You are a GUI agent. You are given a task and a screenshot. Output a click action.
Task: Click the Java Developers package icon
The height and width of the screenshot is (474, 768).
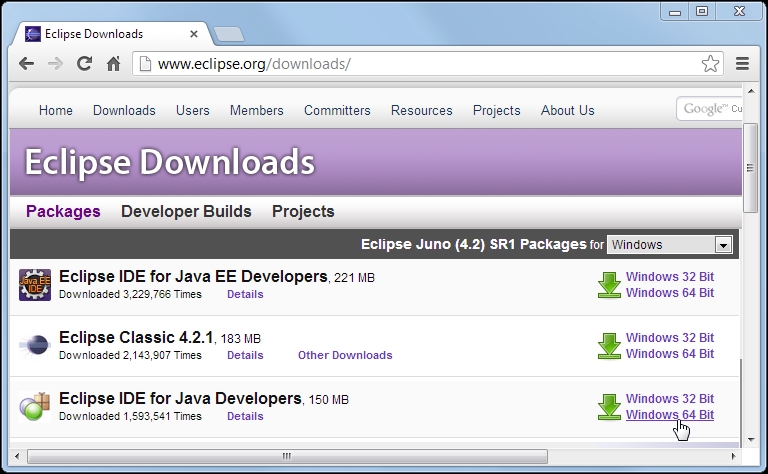[x=35, y=406]
